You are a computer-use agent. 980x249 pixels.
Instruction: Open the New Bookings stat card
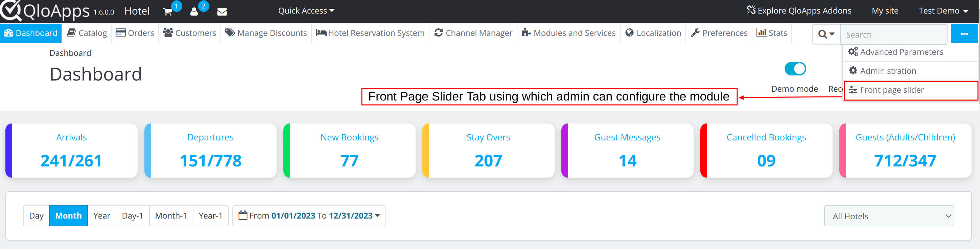coord(349,151)
